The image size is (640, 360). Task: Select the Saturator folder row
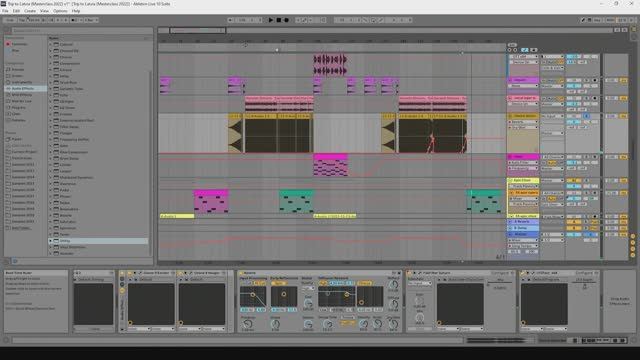click(98, 222)
